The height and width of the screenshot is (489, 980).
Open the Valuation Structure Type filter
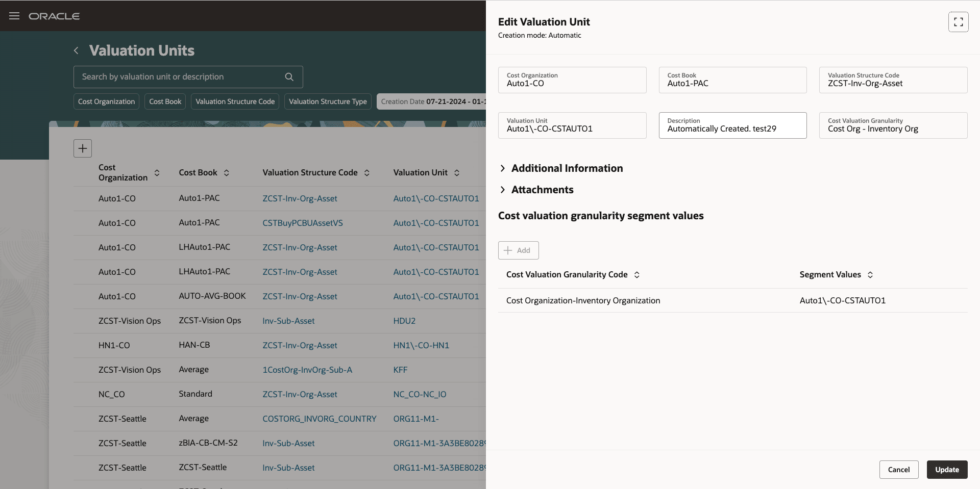tap(328, 101)
